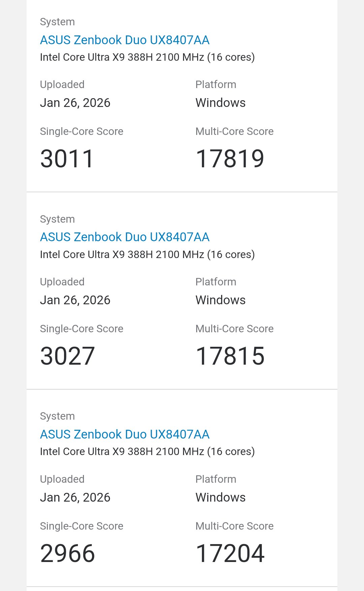Image resolution: width=364 pixels, height=591 pixels.
Task: Click Windows platform in the 17819 result
Action: pyautogui.click(x=220, y=103)
